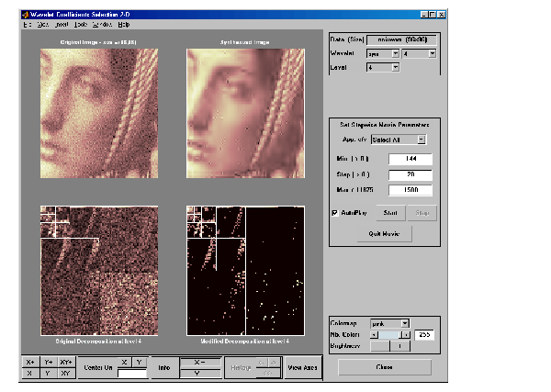Minimize the Wavelet Coefficients Selection window

(x=424, y=15)
